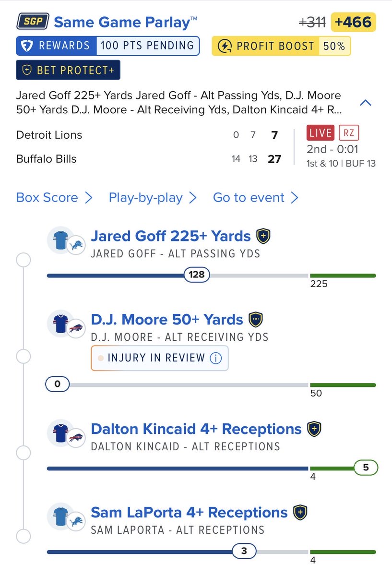Click the Bet Protect shield beside Jared Goff

tap(263, 236)
